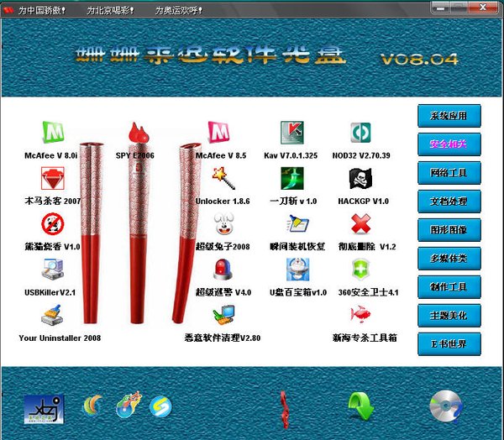The width and height of the screenshot is (504, 440).
Task: Click the red Chinese knot ornament icon
Action: coord(284,410)
